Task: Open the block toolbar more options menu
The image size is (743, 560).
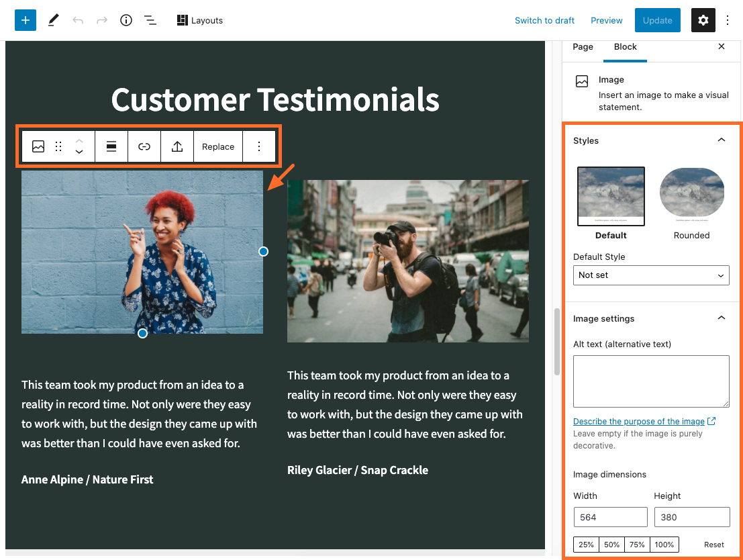Action: (x=259, y=146)
